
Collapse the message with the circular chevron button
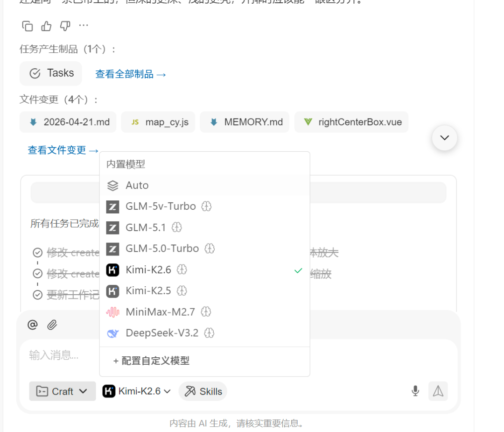coord(444,138)
